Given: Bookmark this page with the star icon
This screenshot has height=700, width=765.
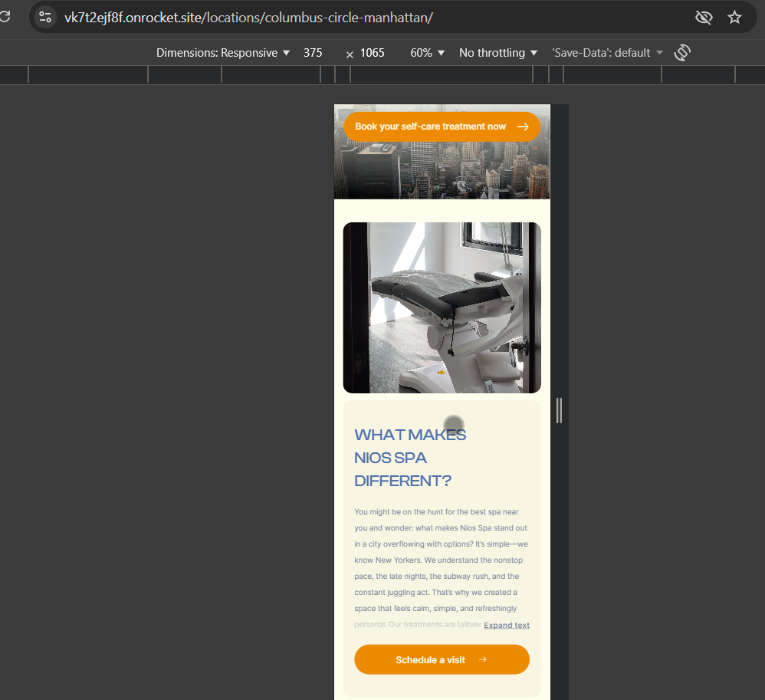Looking at the screenshot, I should click(734, 18).
